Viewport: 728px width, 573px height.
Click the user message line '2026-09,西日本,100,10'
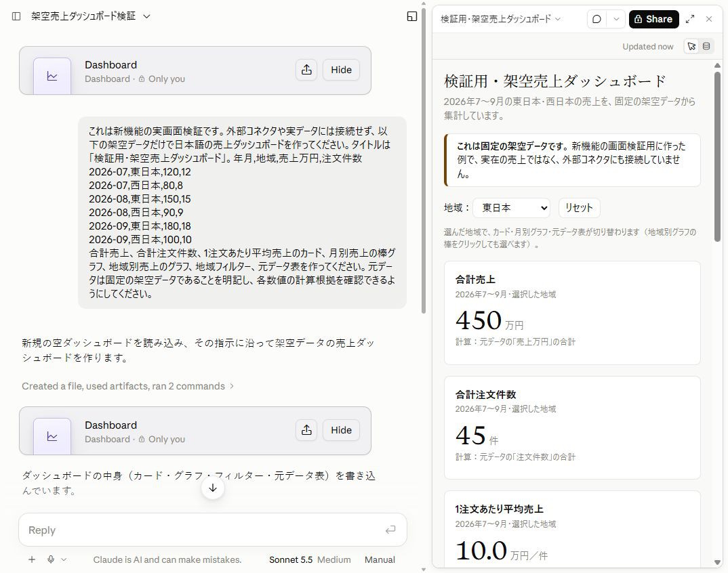140,239
